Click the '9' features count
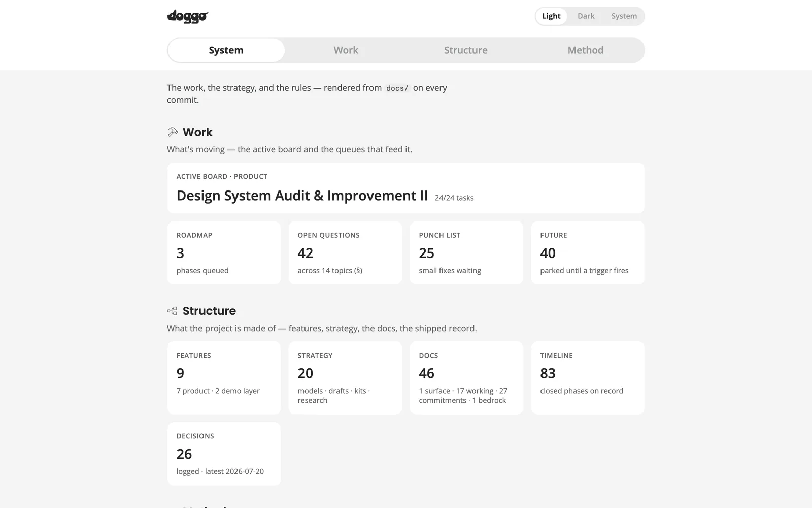 pyautogui.click(x=180, y=373)
